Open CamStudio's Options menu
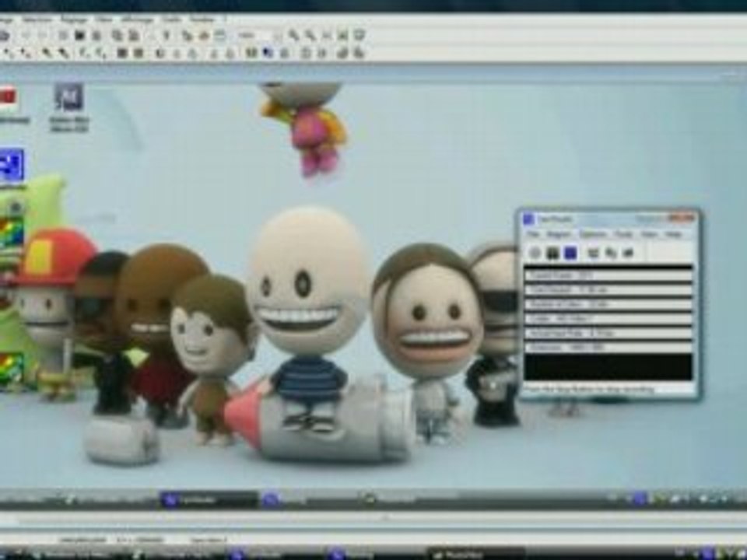This screenshot has width=747, height=560. click(x=593, y=234)
